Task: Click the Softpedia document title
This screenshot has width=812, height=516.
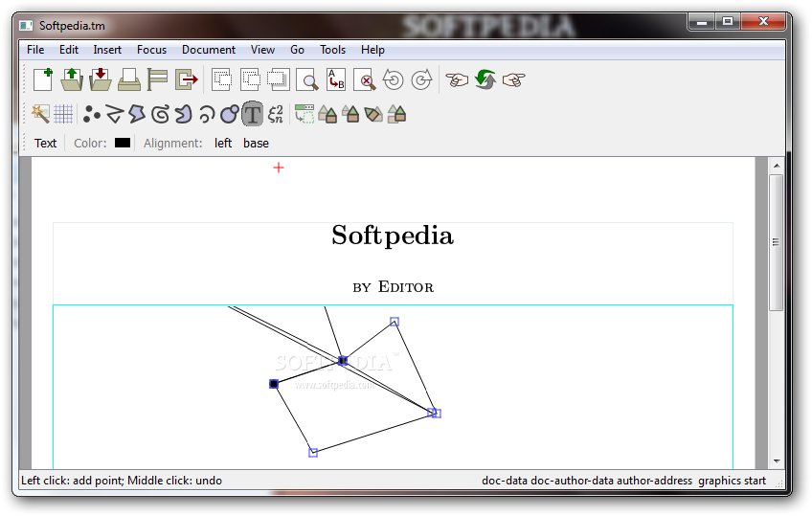Action: click(x=393, y=236)
